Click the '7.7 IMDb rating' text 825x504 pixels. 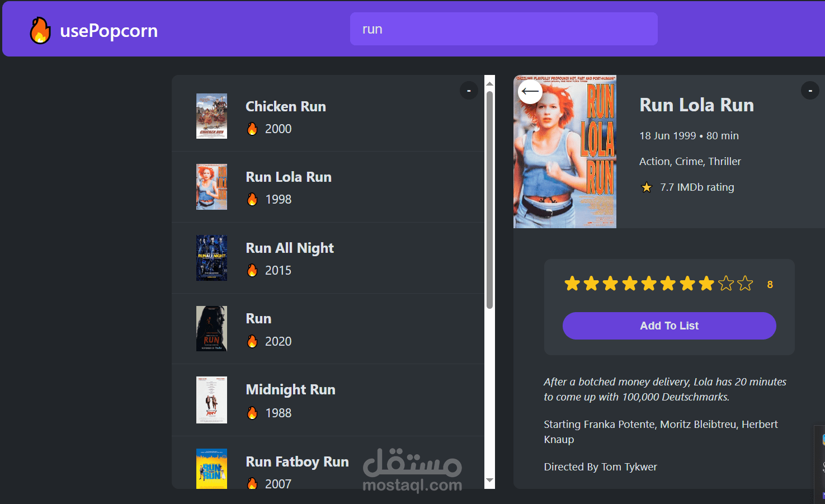coord(697,187)
